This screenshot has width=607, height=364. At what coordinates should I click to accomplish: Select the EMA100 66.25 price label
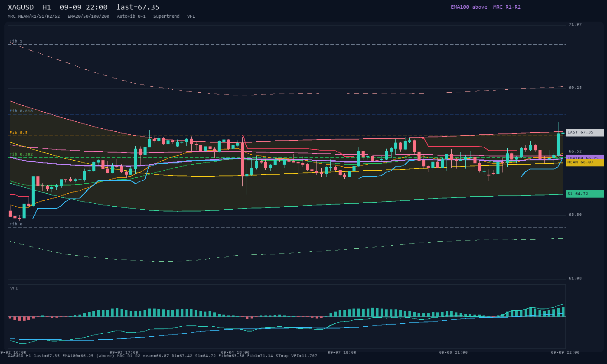pos(584,158)
